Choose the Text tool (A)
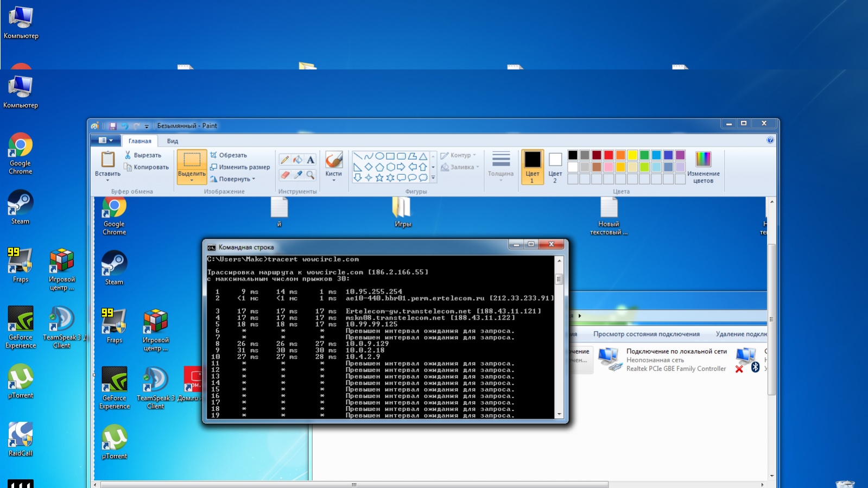Screen dimensions: 868x488 311,160
